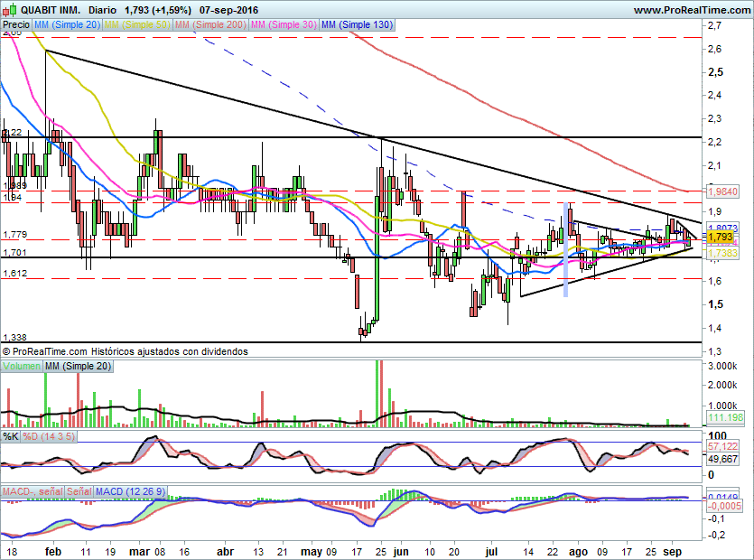Screen dimensions: 754x560
Task: Click the red 1,9840 moving average price tag
Action: click(724, 191)
